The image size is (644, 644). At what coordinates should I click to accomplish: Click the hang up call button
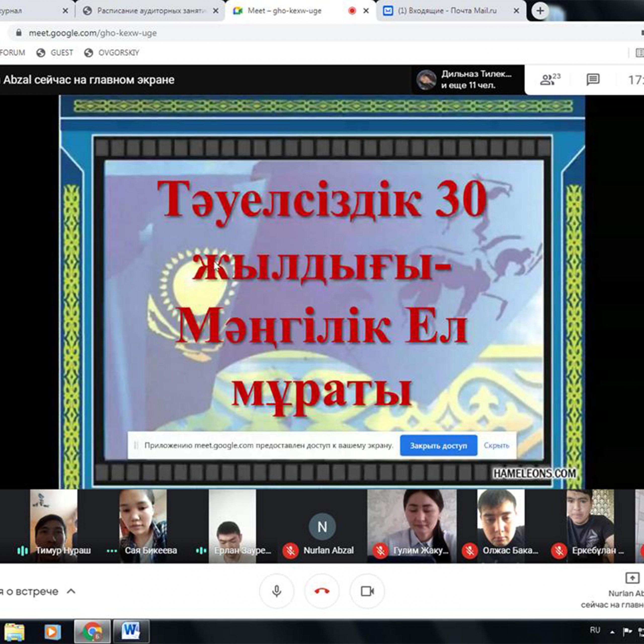[322, 591]
